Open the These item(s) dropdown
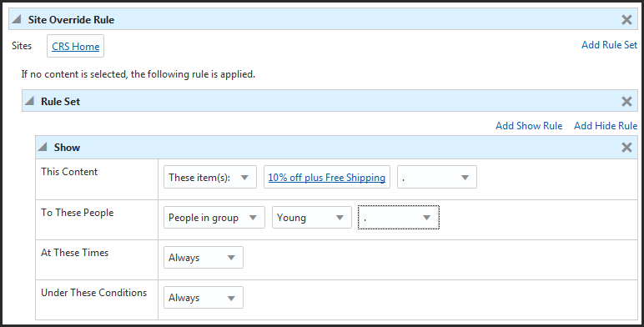This screenshot has height=327, width=644. tap(210, 177)
